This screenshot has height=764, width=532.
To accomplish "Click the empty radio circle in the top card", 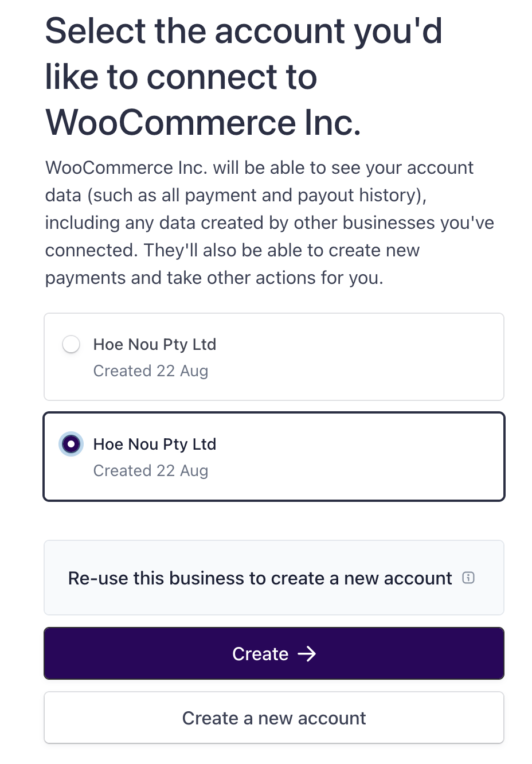I will (71, 344).
